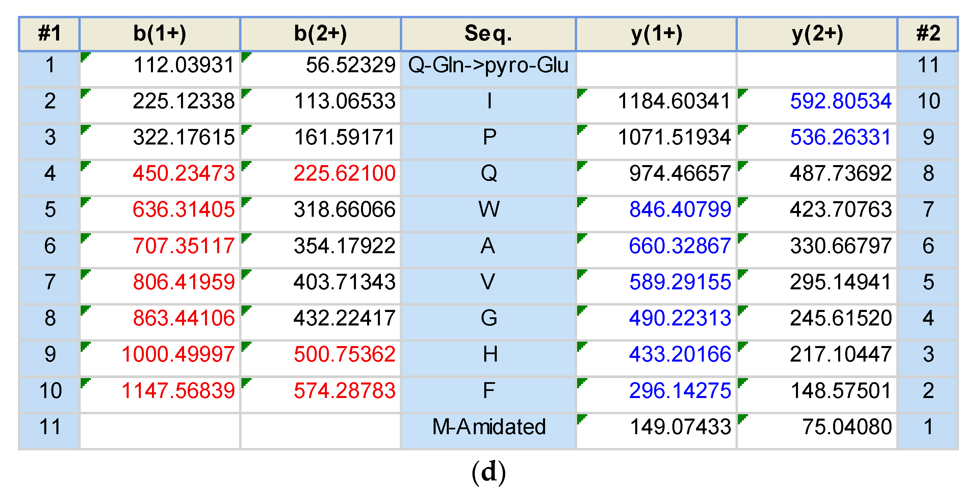Select cell with value 330.66797

click(x=817, y=249)
